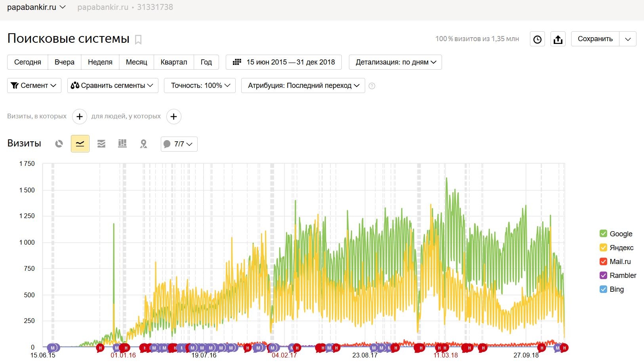The height and width of the screenshot is (363, 644).
Task: Click the для людей, у которых label
Action: tap(126, 116)
